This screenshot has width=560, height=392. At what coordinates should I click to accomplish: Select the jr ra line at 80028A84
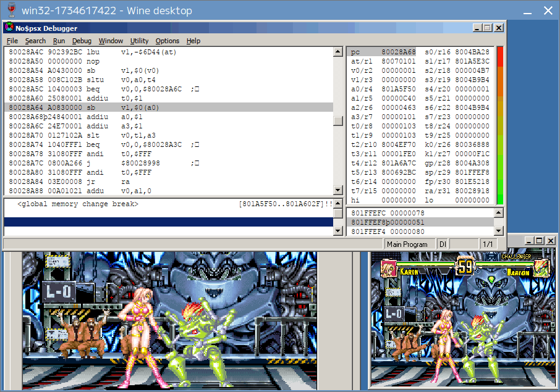point(169,181)
